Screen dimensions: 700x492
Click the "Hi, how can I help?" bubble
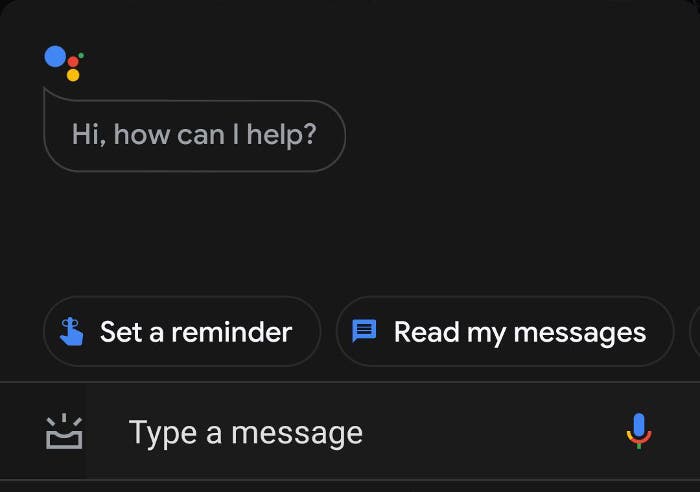[194, 135]
